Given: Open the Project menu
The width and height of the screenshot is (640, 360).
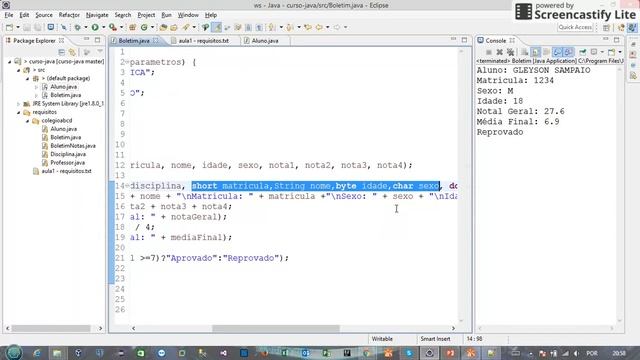Looking at the screenshot, I should point(146,15).
